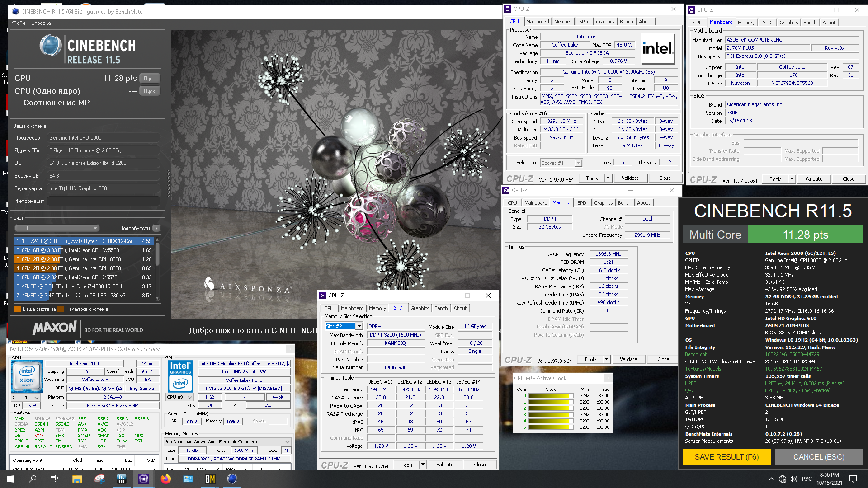Open Windows Start menu
This screenshot has width=868, height=488.
[10, 479]
